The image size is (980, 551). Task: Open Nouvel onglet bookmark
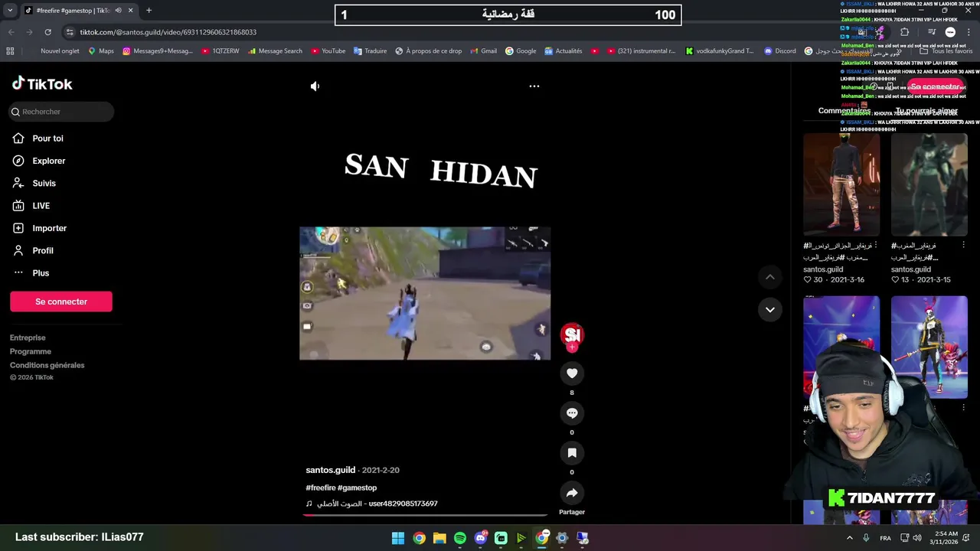60,51
